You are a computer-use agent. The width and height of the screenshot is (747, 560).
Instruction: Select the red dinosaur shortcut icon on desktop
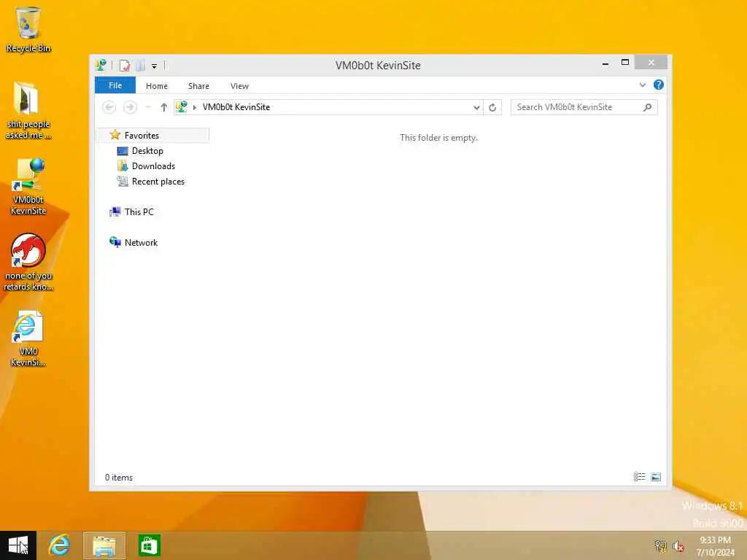[28, 262]
